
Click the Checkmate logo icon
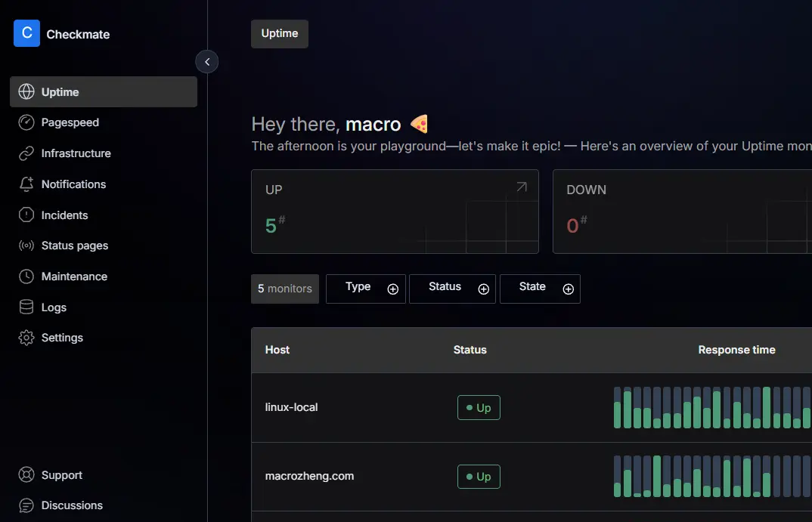(26, 33)
